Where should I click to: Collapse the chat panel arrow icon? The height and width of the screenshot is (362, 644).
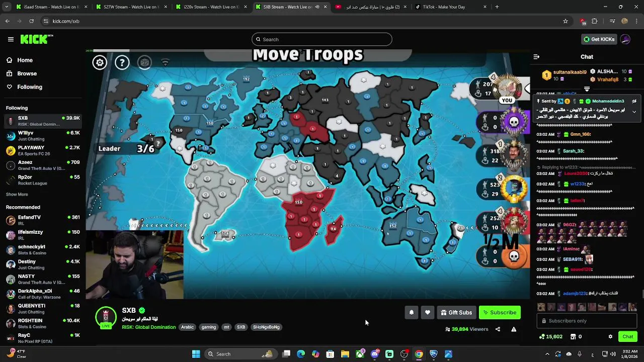(x=536, y=57)
